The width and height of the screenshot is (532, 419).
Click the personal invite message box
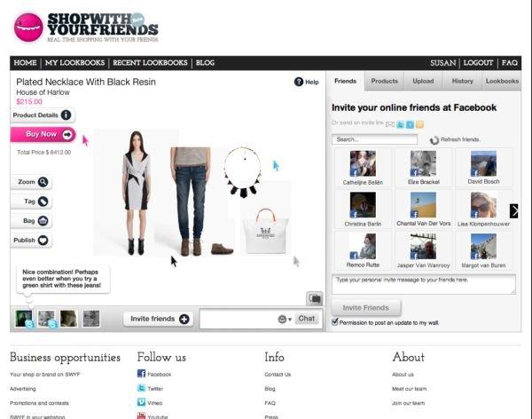[x=424, y=284]
